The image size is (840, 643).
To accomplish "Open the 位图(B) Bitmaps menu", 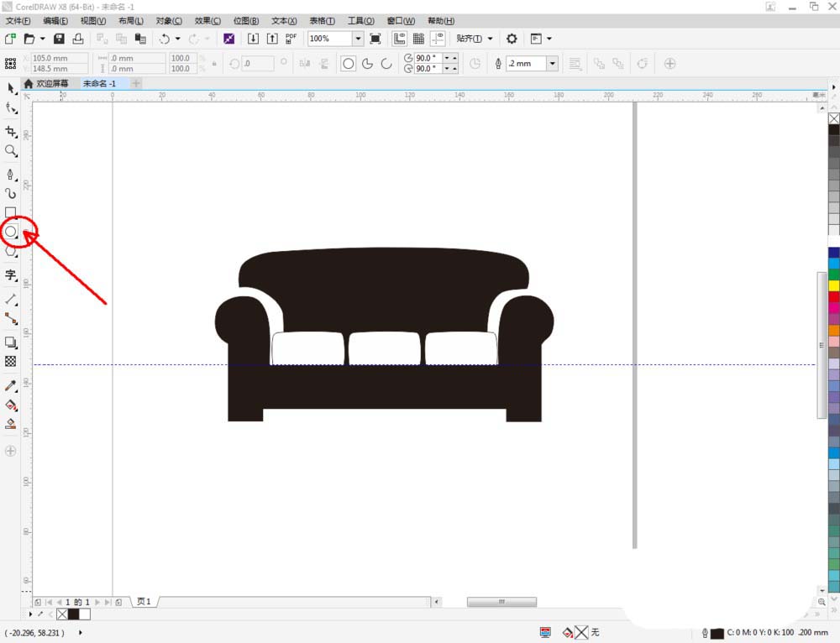I will pos(246,21).
